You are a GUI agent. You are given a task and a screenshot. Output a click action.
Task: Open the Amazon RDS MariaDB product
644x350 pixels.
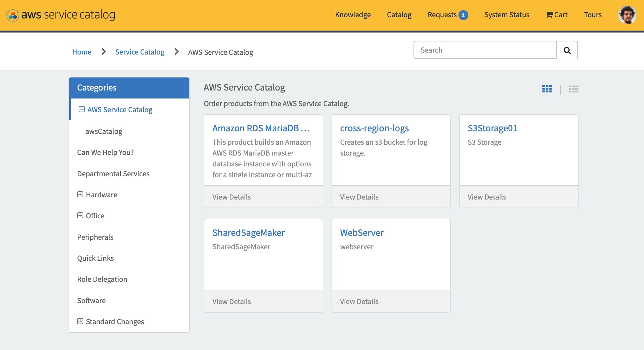click(x=261, y=128)
